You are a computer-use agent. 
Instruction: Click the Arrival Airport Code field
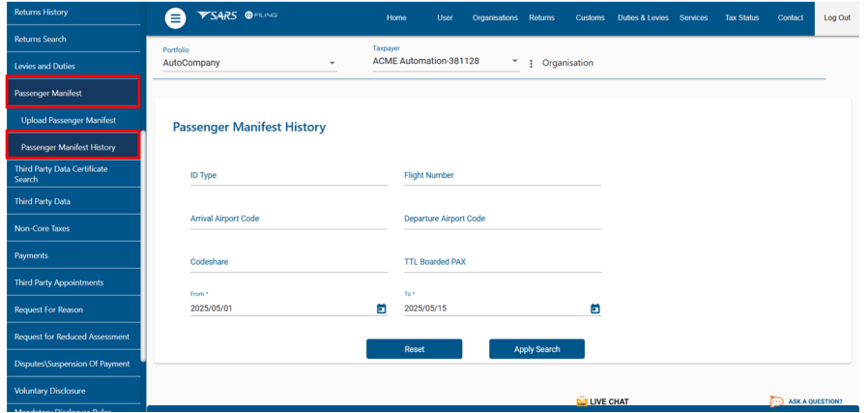288,220
